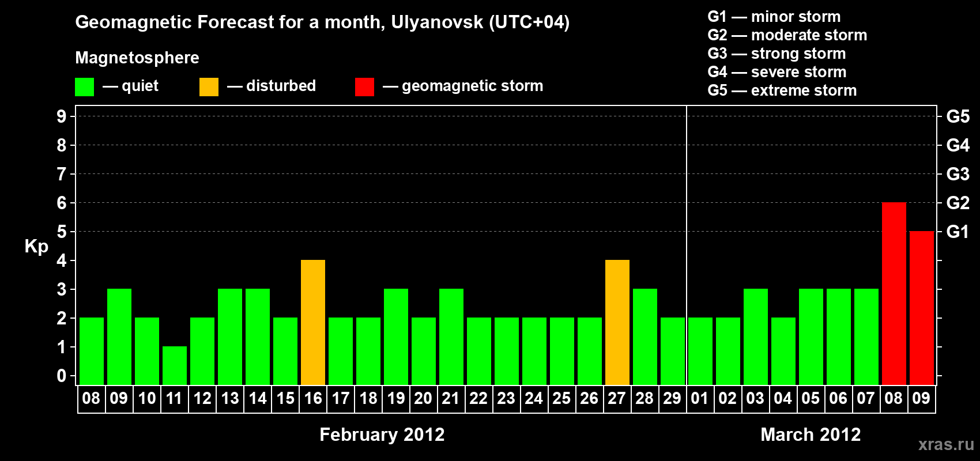Click the date label 16 on the axis
980x461 pixels.
click(x=313, y=398)
